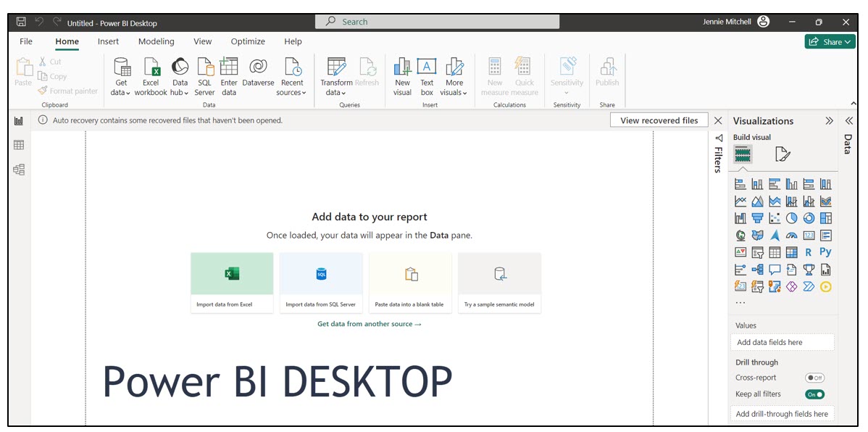Expand the Filters pane
868x432 pixels.
[719, 138]
